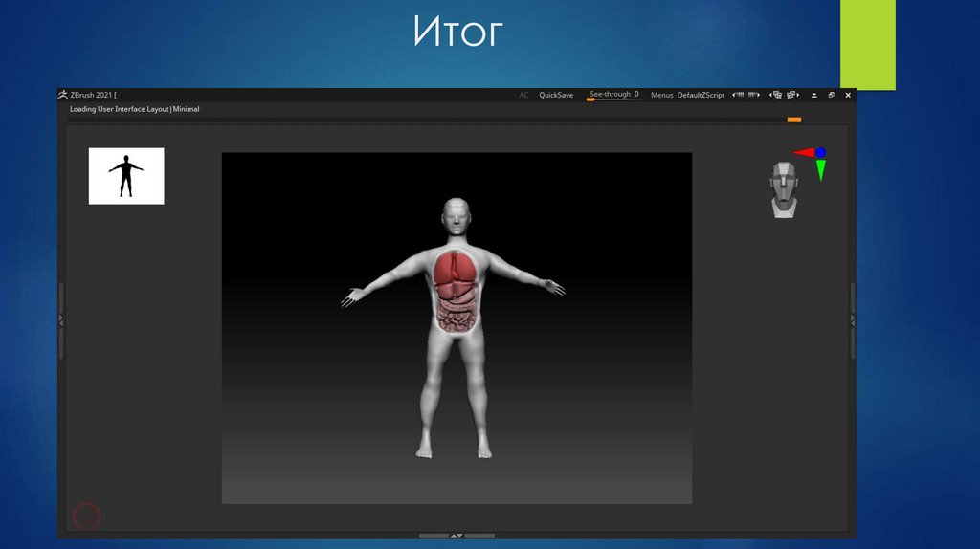Screen dimensions: 980x549
Task: Restore the ZBrush window size
Action: pos(831,95)
